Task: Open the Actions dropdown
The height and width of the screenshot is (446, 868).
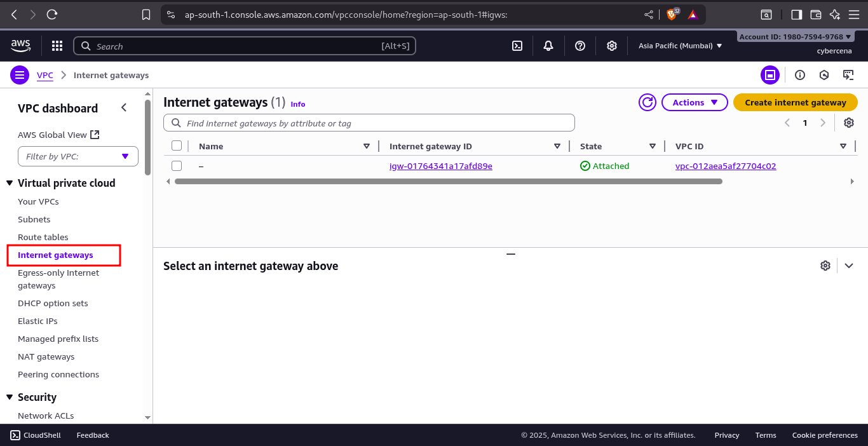Action: point(695,102)
